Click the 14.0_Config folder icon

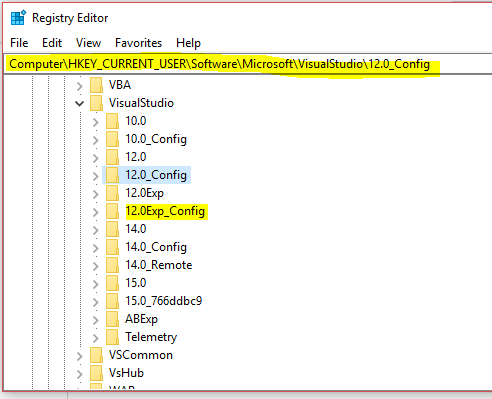pos(112,247)
